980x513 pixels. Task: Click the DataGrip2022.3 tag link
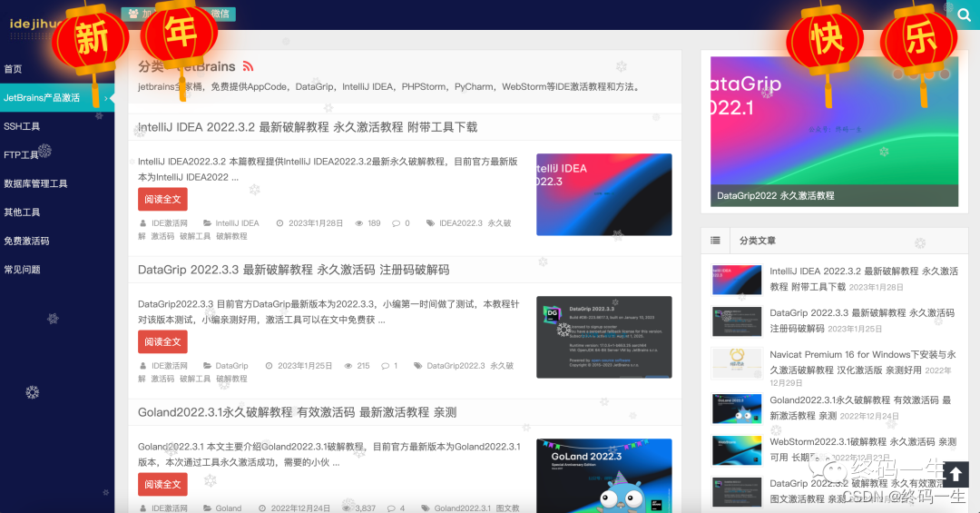(456, 366)
